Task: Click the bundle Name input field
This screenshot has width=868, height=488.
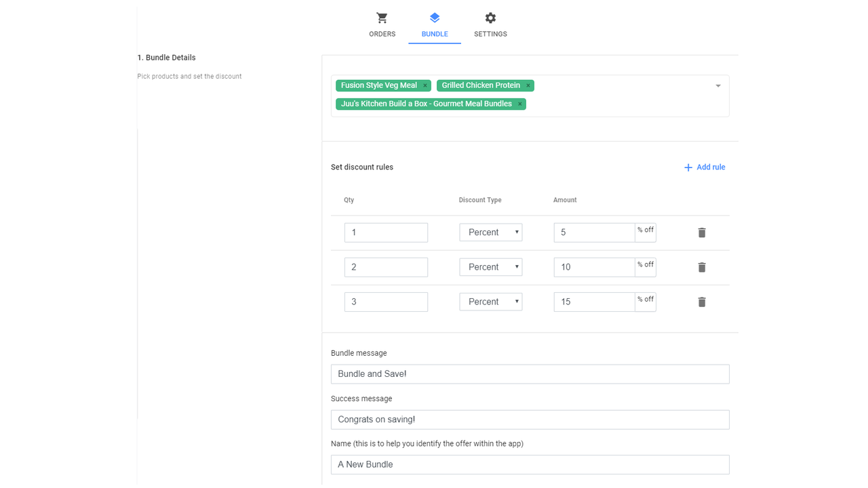Action: (530, 464)
